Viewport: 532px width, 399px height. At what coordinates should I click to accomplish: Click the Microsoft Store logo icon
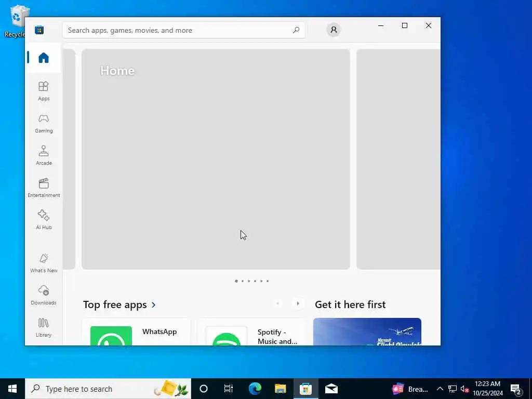coord(39,30)
